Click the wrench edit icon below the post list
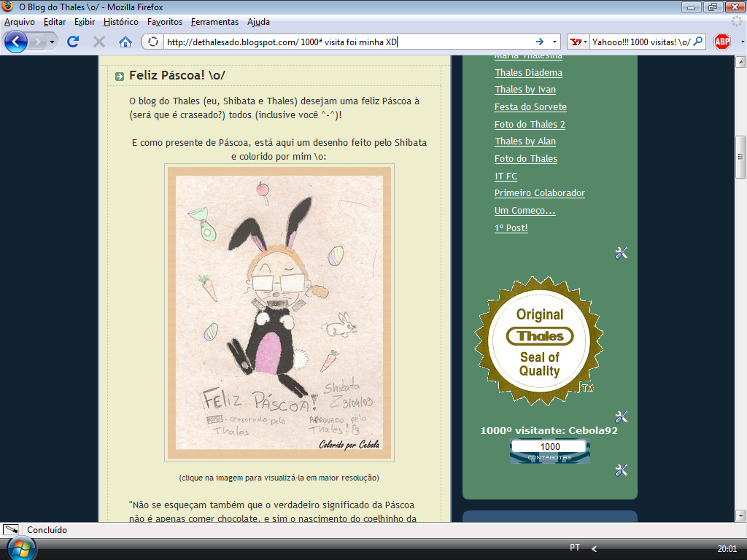Screen dimensions: 747x560 [621, 253]
